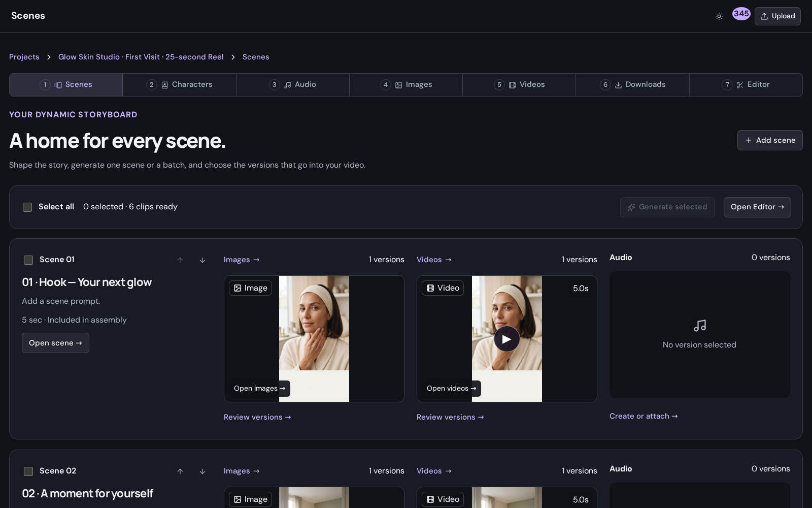The height and width of the screenshot is (508, 812).
Task: Move Scene 02 up with arrow
Action: pyautogui.click(x=180, y=471)
